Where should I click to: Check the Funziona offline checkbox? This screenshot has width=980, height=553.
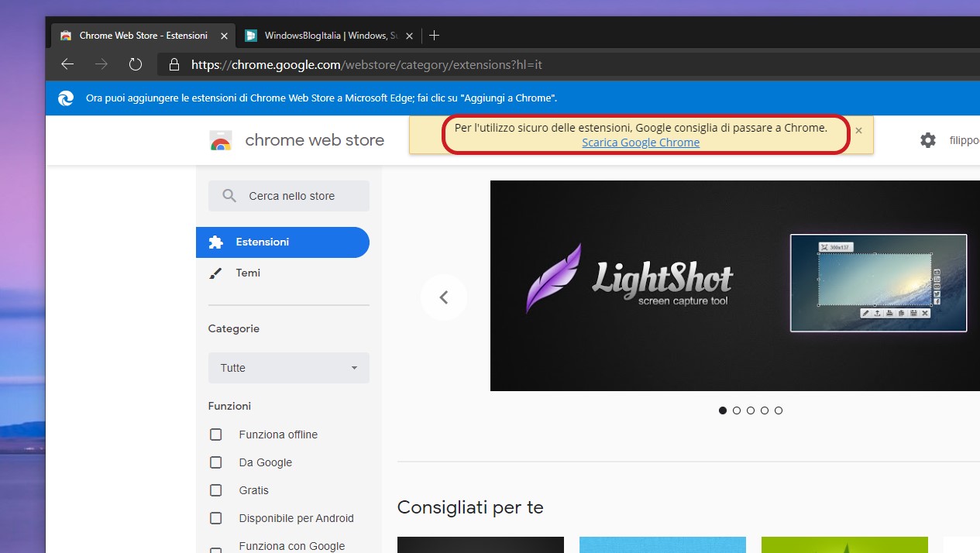click(x=216, y=434)
